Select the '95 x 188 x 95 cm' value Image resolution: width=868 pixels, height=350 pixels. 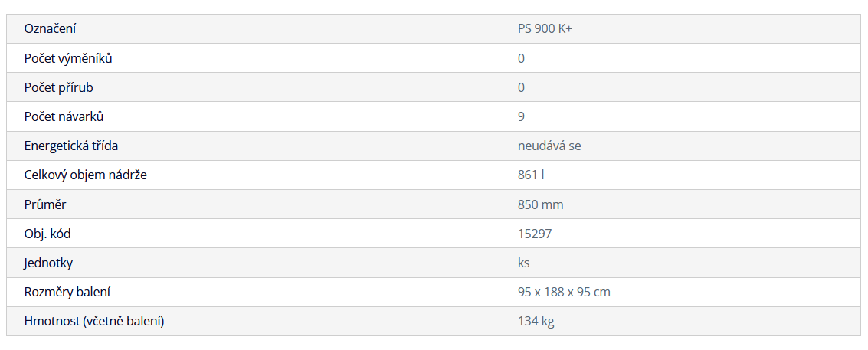[x=564, y=292]
